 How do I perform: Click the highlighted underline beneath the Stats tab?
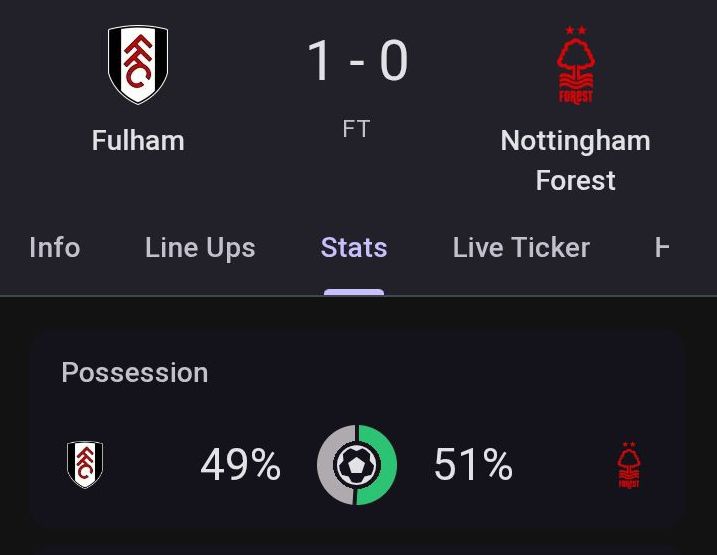[x=354, y=293]
